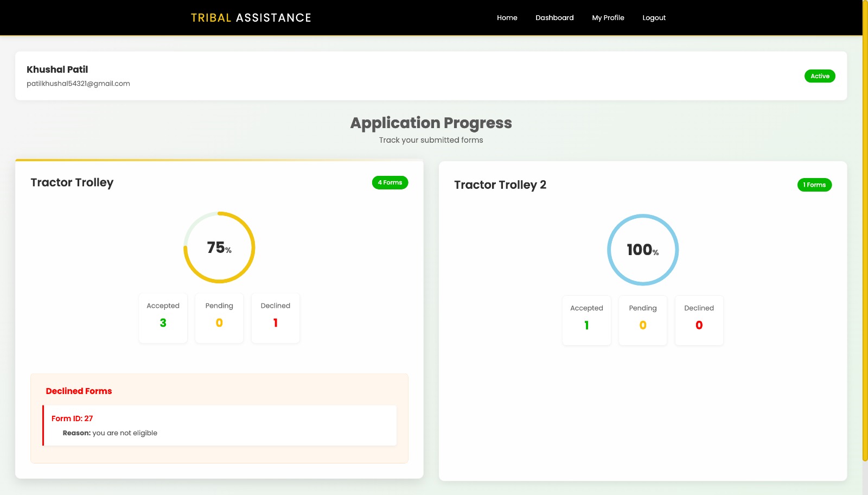This screenshot has height=495, width=868.
Task: Select Pending card in Tractor Trolley 2
Action: pyautogui.click(x=642, y=320)
